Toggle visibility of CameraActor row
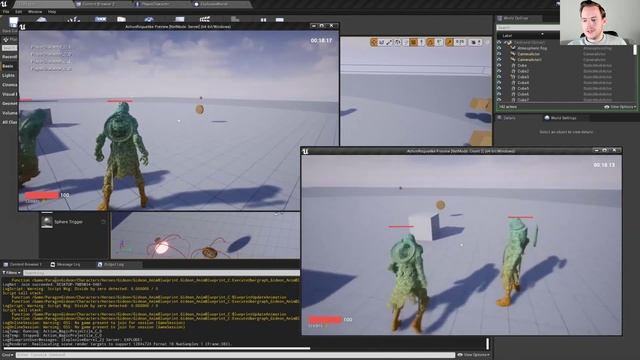This screenshot has width=640, height=360. tap(499, 54)
